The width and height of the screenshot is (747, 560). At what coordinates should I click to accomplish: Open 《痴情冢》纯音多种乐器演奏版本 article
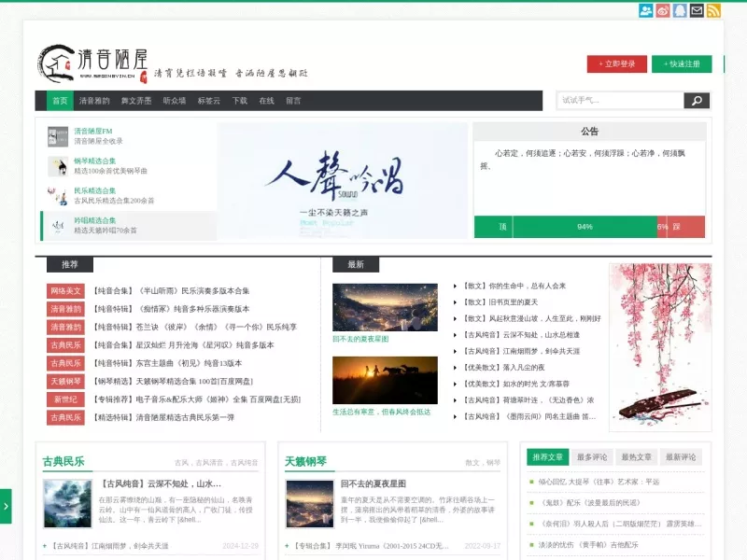pyautogui.click(x=172, y=309)
